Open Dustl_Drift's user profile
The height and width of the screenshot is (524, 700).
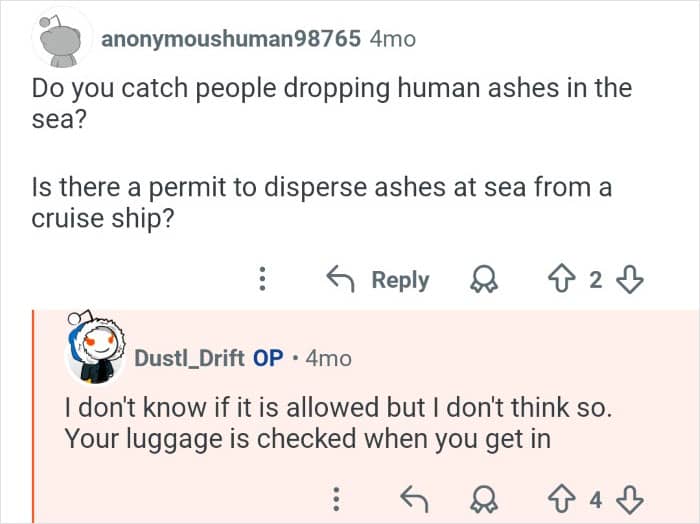[x=188, y=357]
